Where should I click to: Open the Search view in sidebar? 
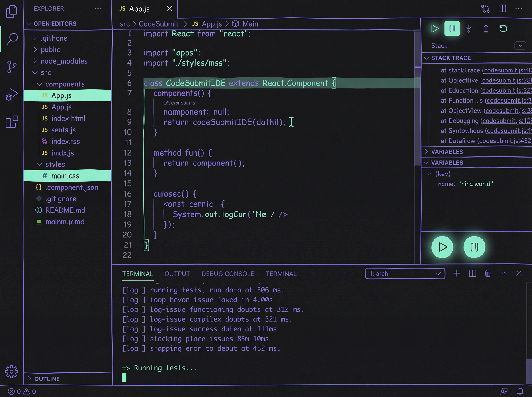coord(11,39)
